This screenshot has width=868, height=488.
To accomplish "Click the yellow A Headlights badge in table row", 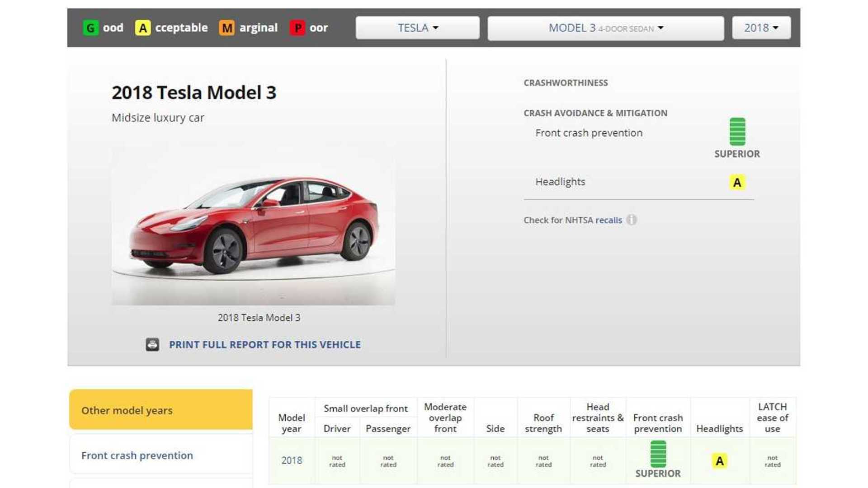I will (720, 461).
